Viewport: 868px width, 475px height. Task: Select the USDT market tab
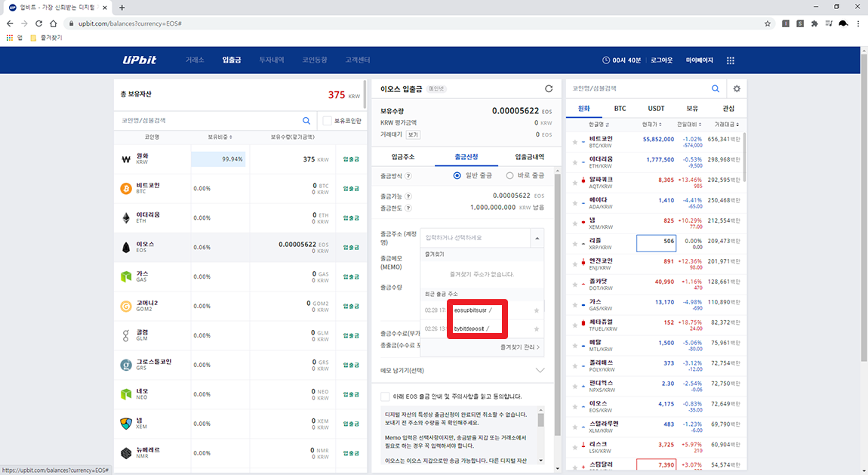(656, 109)
